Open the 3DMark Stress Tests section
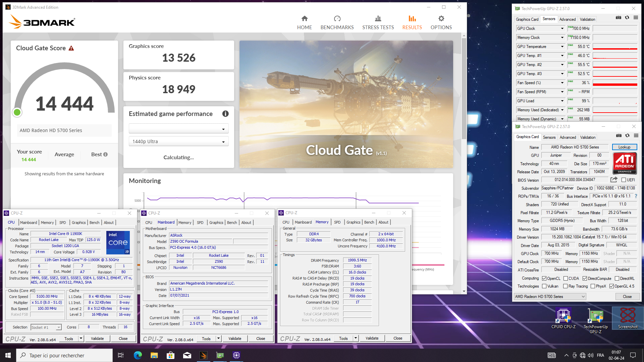 (x=378, y=22)
